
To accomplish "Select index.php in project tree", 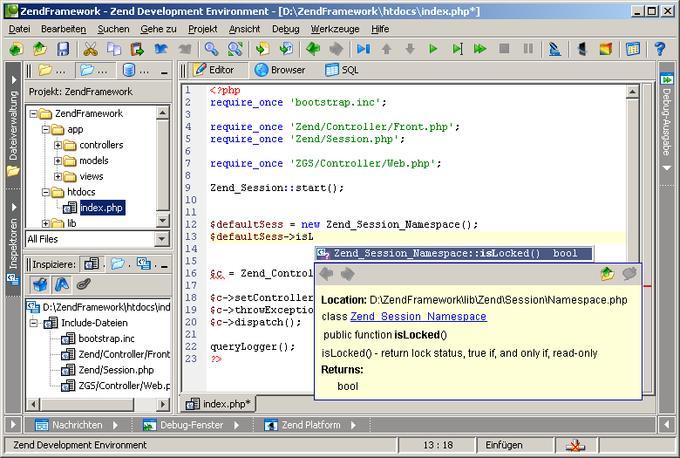I will pos(101,208).
